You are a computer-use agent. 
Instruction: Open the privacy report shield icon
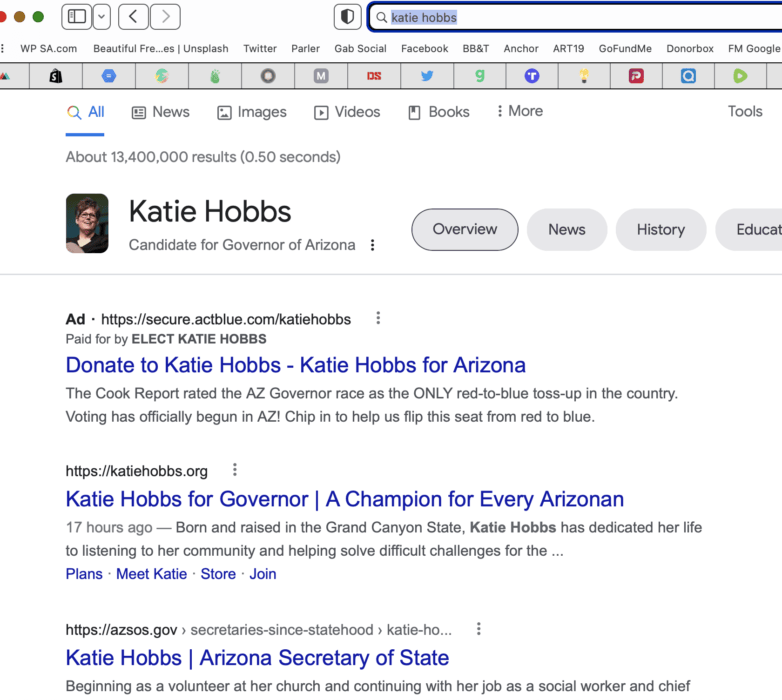tap(348, 17)
